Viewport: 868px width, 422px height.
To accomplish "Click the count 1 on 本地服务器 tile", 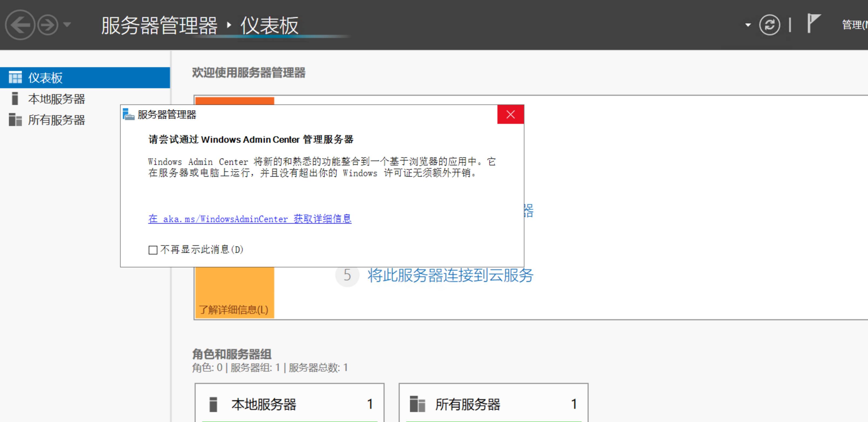I will 370,404.
